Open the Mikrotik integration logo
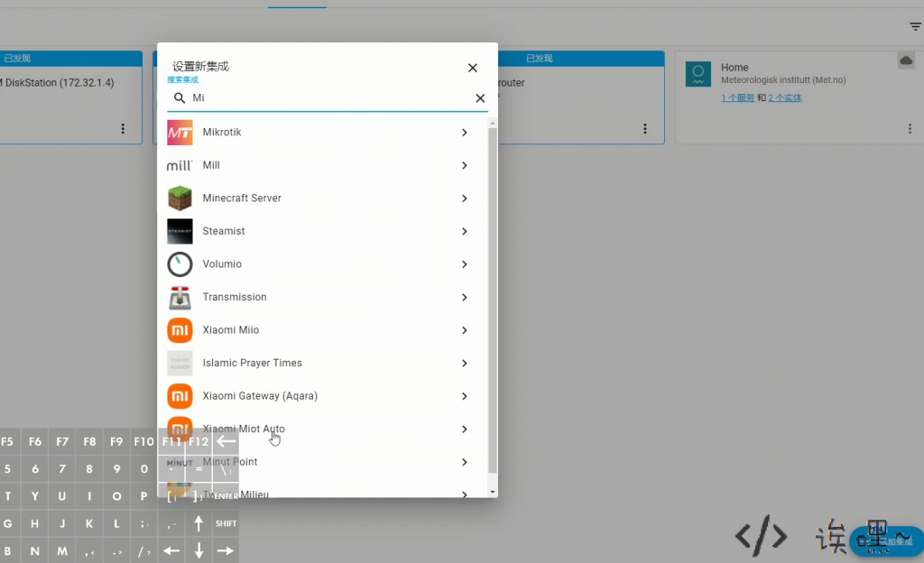The height and width of the screenshot is (563, 924). [x=180, y=133]
